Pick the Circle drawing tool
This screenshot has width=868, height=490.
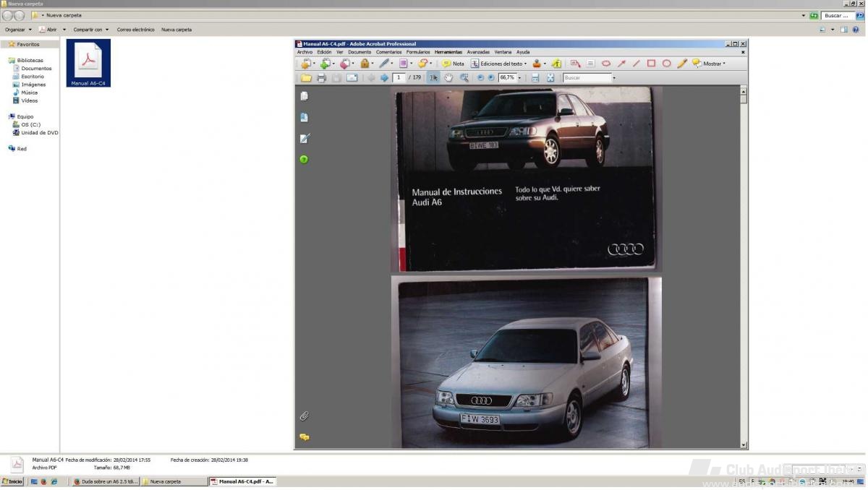(x=666, y=64)
